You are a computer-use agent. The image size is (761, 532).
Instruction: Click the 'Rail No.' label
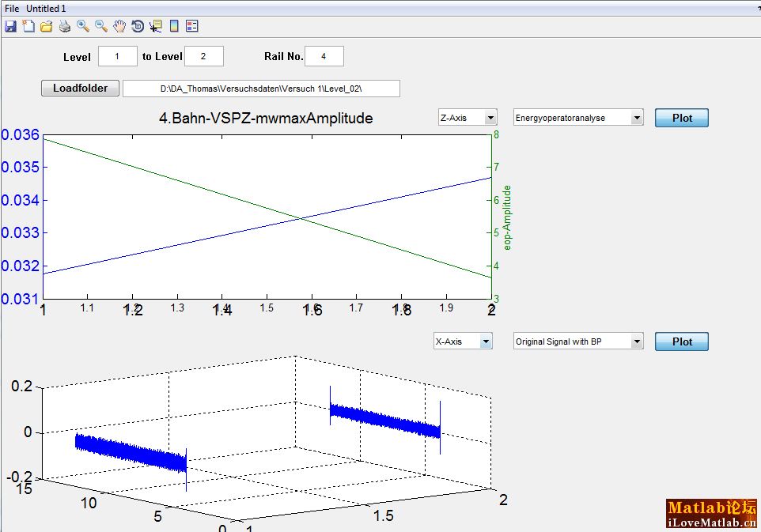pyautogui.click(x=284, y=56)
